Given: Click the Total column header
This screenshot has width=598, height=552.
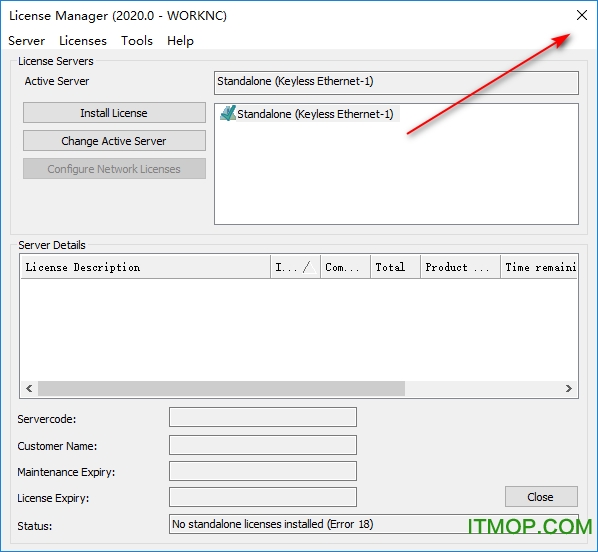Looking at the screenshot, I should [x=395, y=267].
